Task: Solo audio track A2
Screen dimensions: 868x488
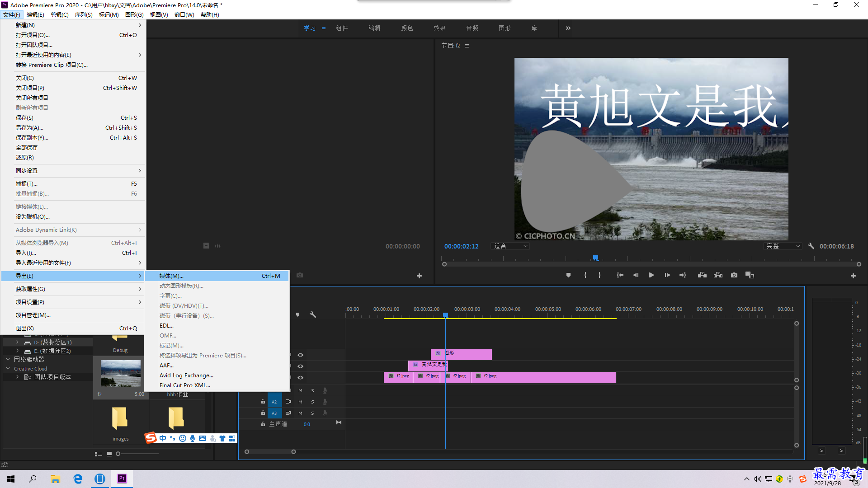Action: click(312, 402)
